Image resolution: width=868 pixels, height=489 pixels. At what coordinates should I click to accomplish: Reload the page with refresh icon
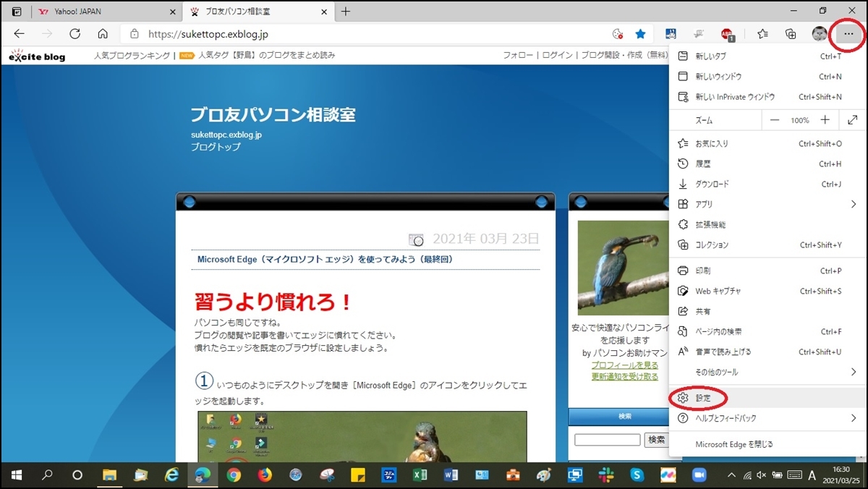75,34
